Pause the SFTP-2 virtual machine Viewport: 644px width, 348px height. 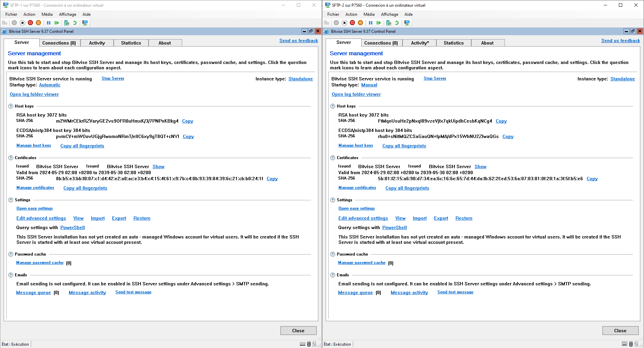point(371,23)
